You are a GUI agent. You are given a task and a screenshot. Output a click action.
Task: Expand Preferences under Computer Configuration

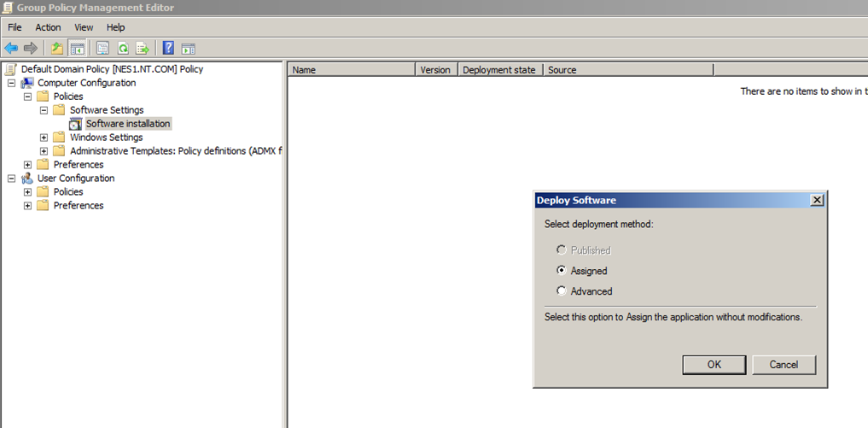click(x=27, y=165)
